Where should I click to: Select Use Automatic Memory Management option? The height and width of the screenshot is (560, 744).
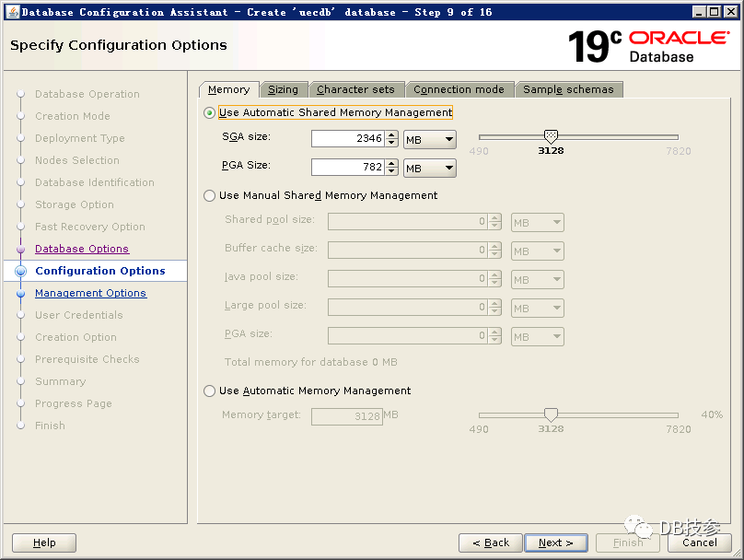(x=210, y=391)
